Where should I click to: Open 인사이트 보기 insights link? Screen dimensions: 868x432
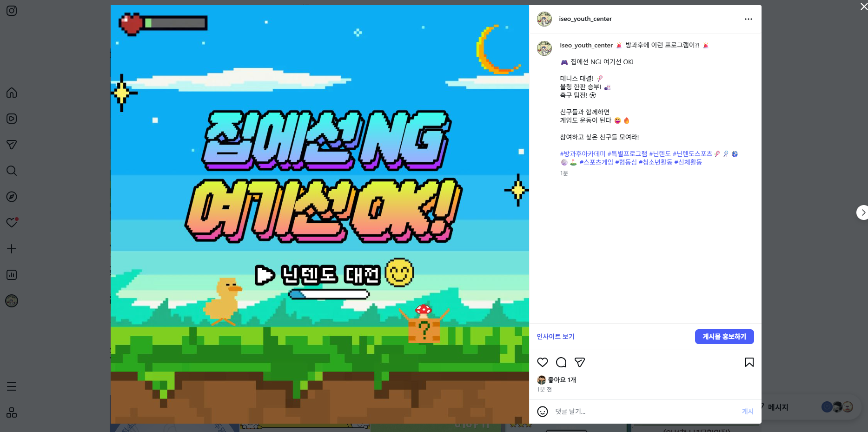point(555,336)
